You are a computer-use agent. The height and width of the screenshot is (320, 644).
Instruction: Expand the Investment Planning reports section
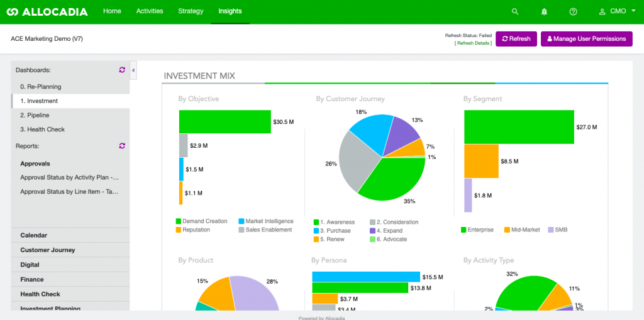(70, 306)
